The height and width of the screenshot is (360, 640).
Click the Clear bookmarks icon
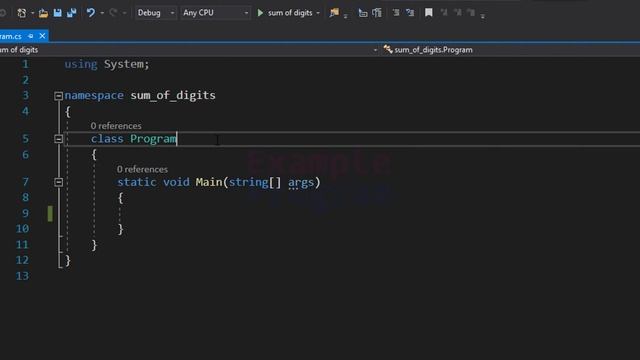[x=471, y=13]
